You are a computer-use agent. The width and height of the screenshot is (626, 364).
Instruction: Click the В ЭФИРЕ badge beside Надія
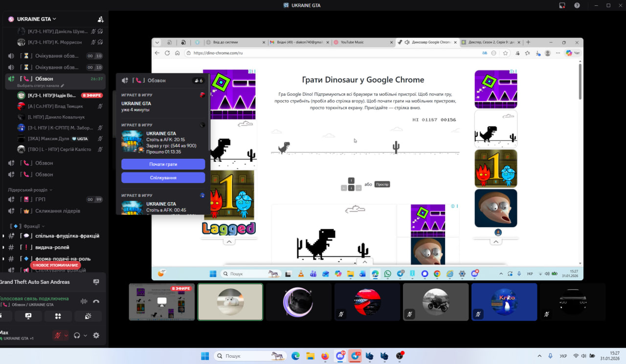(x=91, y=95)
